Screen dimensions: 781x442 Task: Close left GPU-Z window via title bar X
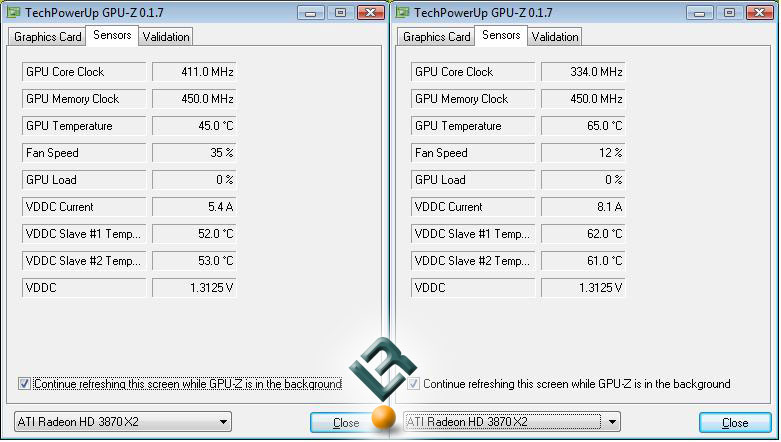371,12
